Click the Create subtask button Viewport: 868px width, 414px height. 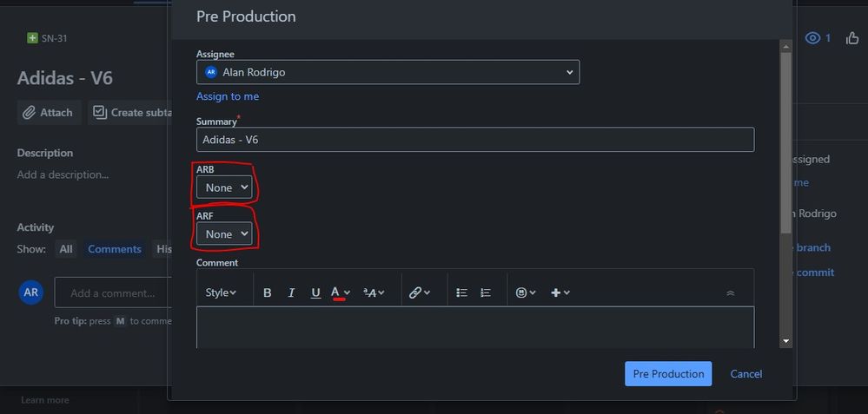pyautogui.click(x=130, y=112)
